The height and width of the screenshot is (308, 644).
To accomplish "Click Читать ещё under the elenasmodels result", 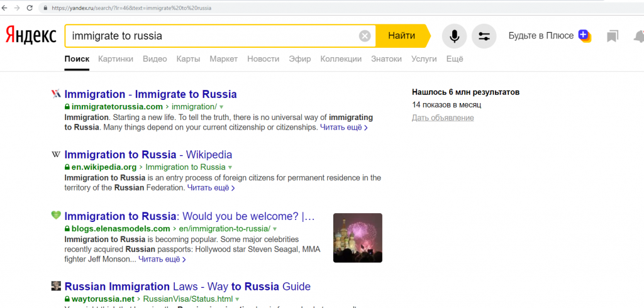I will pos(162,259).
